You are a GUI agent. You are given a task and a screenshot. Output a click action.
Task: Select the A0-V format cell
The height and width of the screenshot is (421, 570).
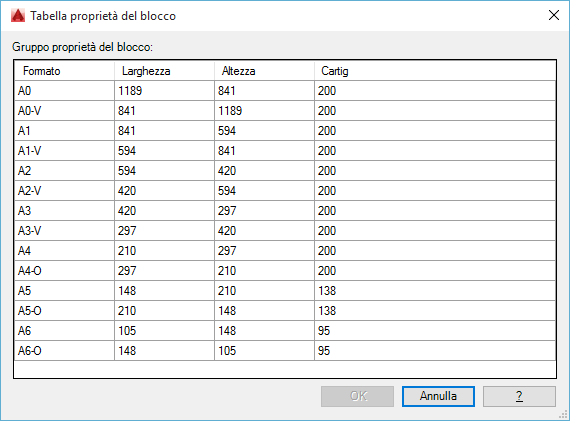pyautogui.click(x=64, y=111)
